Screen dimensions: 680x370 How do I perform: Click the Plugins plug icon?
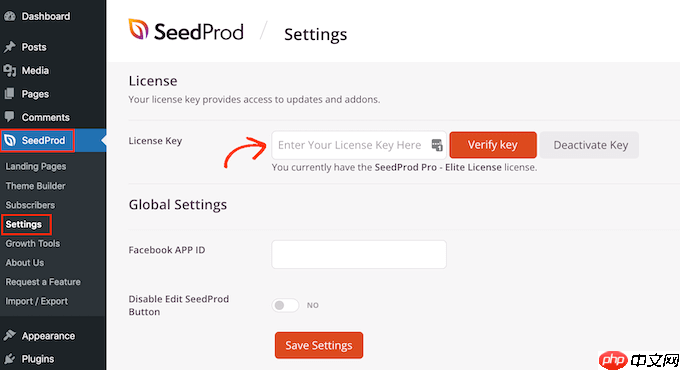click(10, 359)
